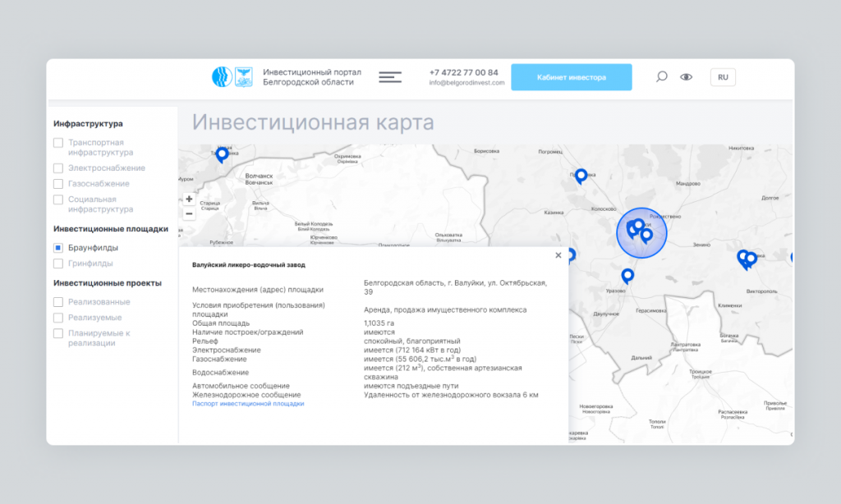Viewport: 841px width, 504px height.
Task: Check the Реализуемые projects checkbox
Action: (58, 318)
